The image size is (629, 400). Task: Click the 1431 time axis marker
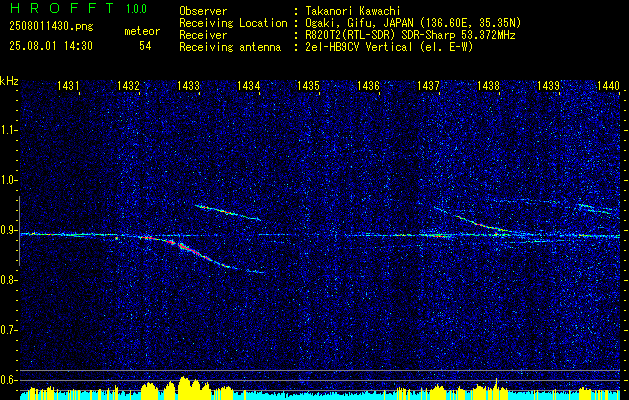click(x=68, y=85)
